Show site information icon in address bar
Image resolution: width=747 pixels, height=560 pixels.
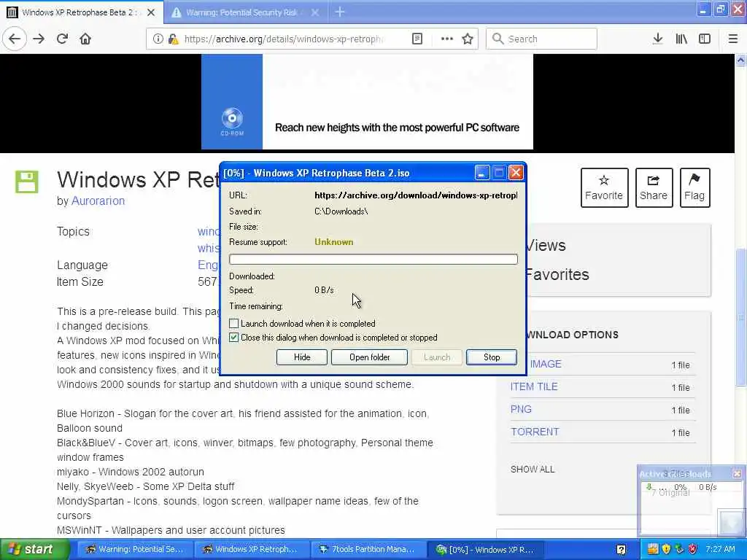point(158,39)
